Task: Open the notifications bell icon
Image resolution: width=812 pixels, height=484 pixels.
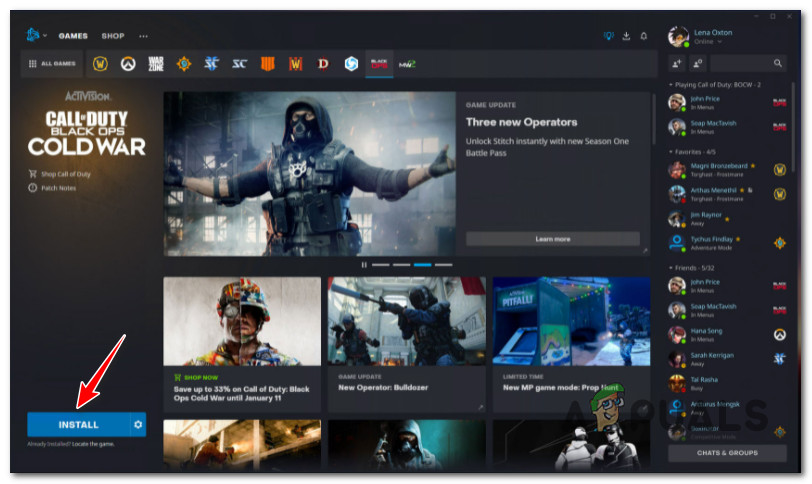Action: pos(644,36)
